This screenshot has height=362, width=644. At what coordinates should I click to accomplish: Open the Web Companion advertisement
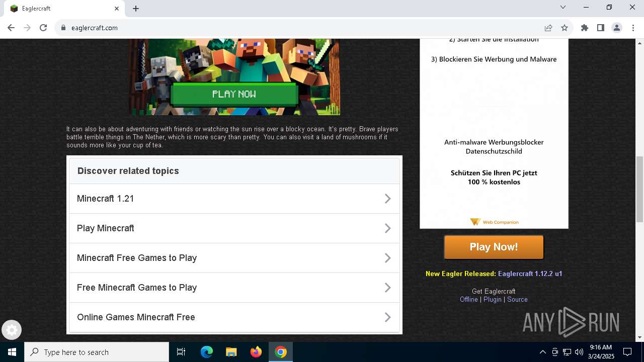pyautogui.click(x=494, y=133)
